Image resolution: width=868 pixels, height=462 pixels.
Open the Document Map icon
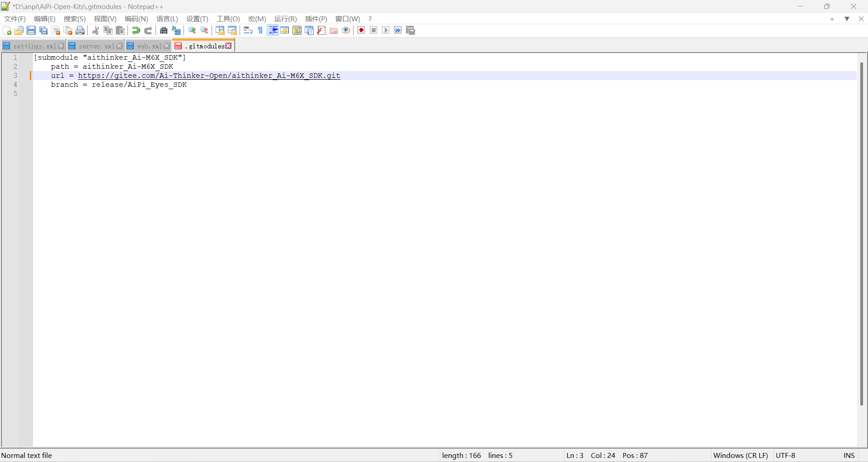297,30
